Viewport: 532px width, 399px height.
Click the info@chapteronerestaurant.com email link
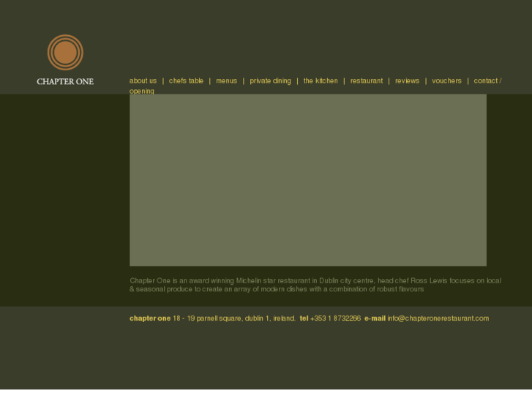coord(438,318)
